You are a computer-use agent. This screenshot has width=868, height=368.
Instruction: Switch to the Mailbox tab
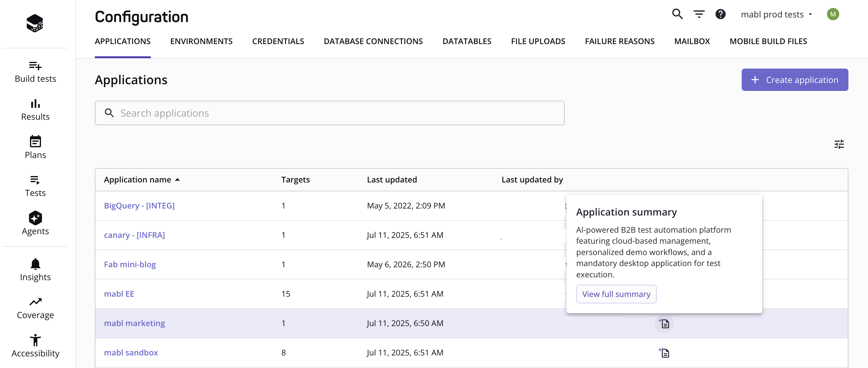tap(692, 41)
